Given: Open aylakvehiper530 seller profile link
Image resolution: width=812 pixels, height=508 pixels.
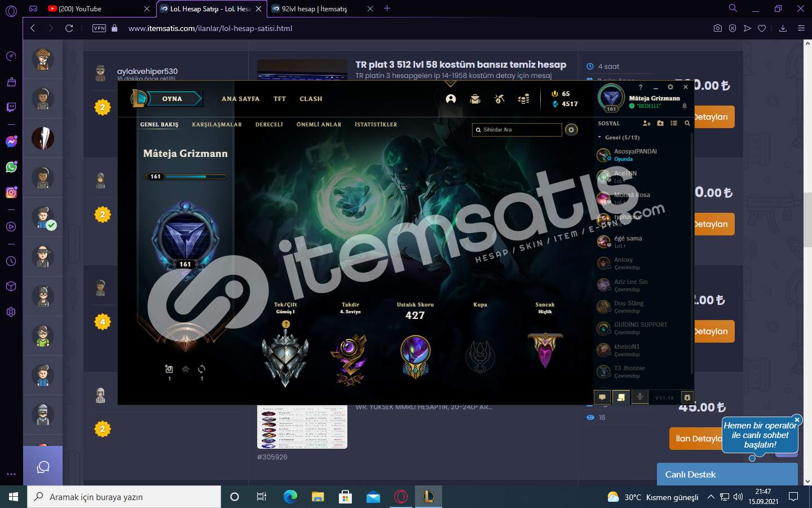Looking at the screenshot, I should [147, 71].
